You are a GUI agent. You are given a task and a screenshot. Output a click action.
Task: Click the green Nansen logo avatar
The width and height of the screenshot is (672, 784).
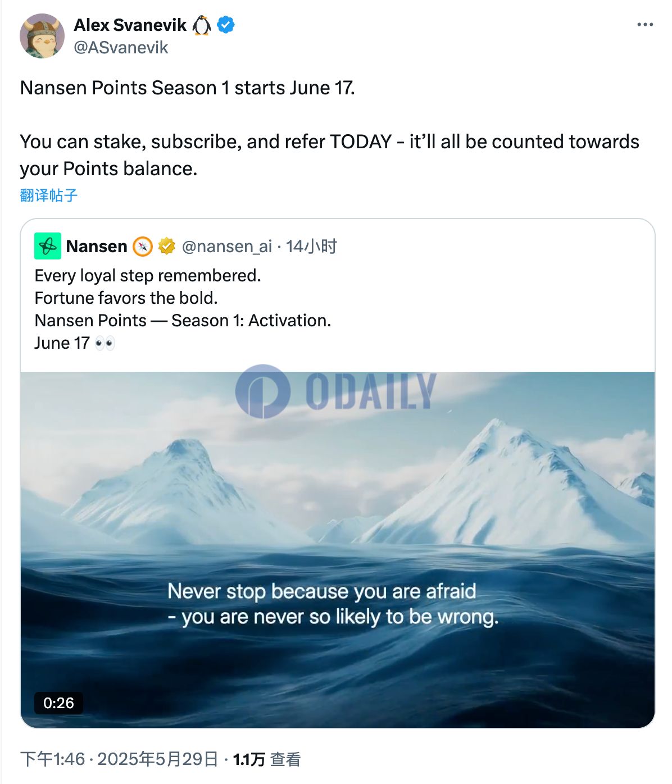(x=48, y=246)
